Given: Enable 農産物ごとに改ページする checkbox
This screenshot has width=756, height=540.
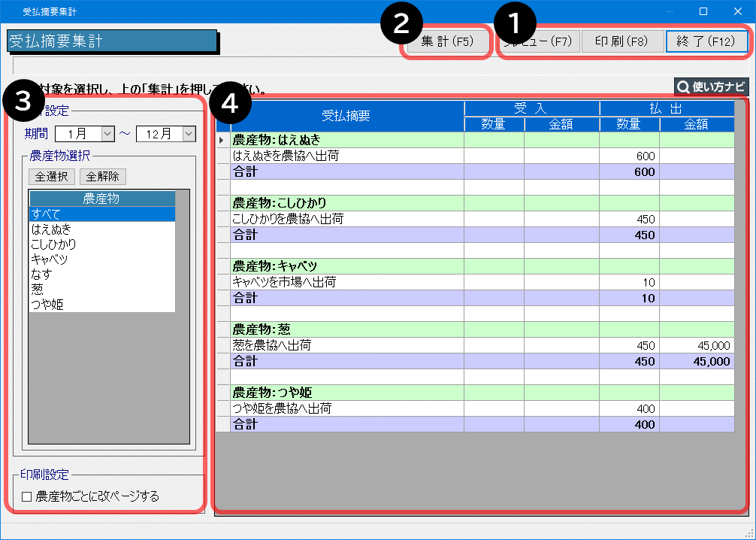Looking at the screenshot, I should (27, 496).
